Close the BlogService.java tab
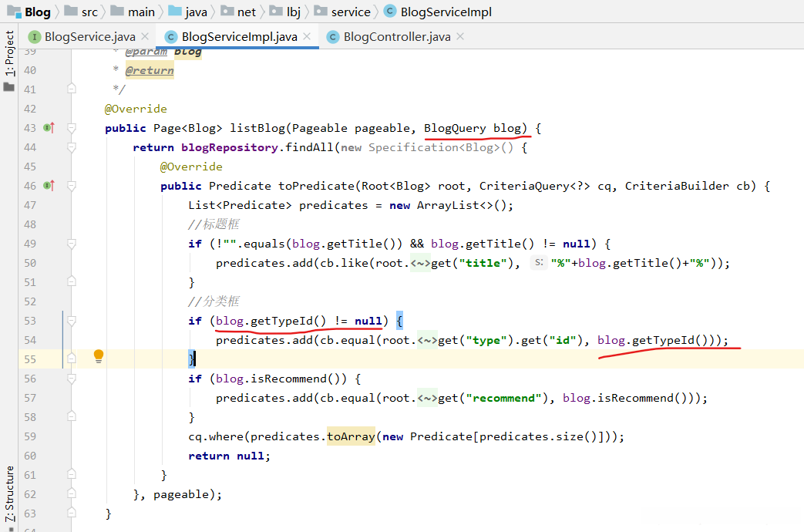 pyautogui.click(x=145, y=36)
